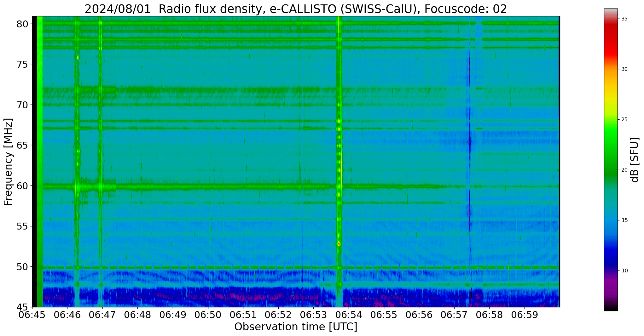Click the 06:49 time tick label
644x336 pixels.
tap(173, 315)
